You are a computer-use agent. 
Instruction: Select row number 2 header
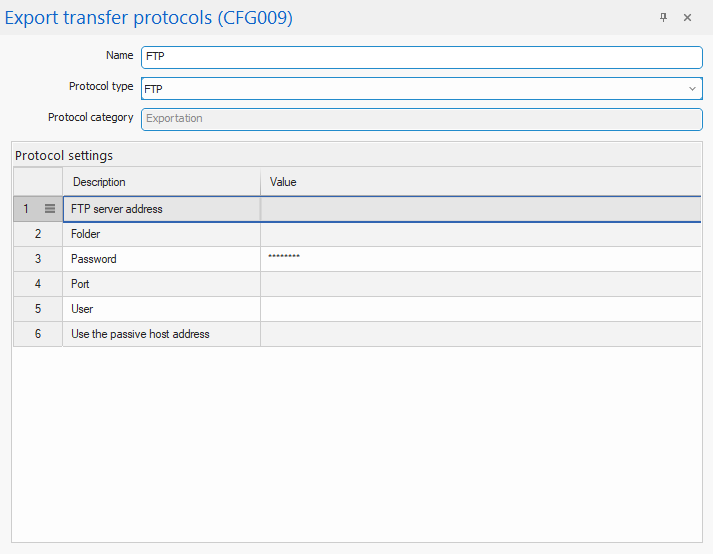coord(38,234)
